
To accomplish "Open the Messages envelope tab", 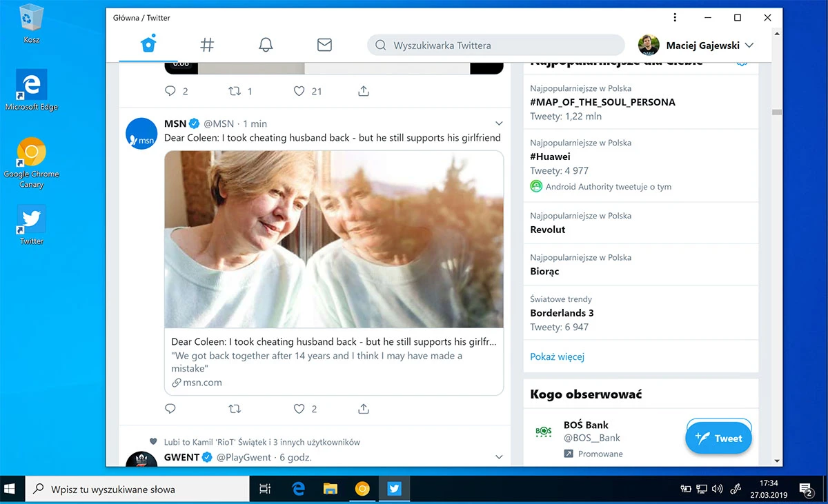I will click(324, 45).
